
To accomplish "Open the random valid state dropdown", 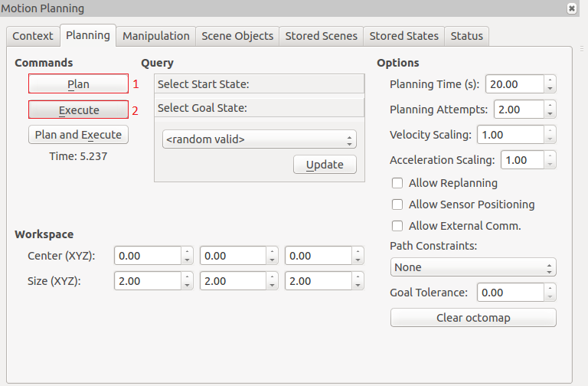I will click(260, 139).
